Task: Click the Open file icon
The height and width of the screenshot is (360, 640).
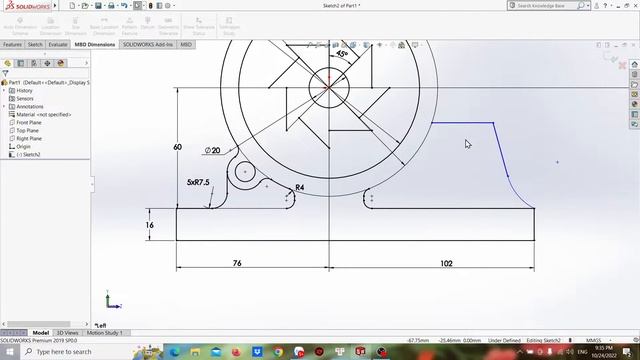Action: coord(84,6)
